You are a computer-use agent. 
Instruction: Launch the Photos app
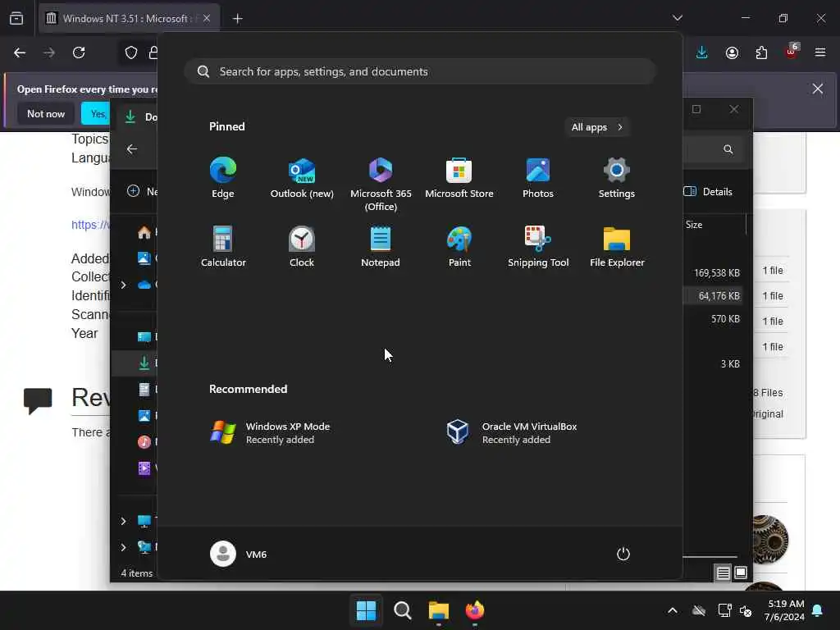[x=538, y=178]
